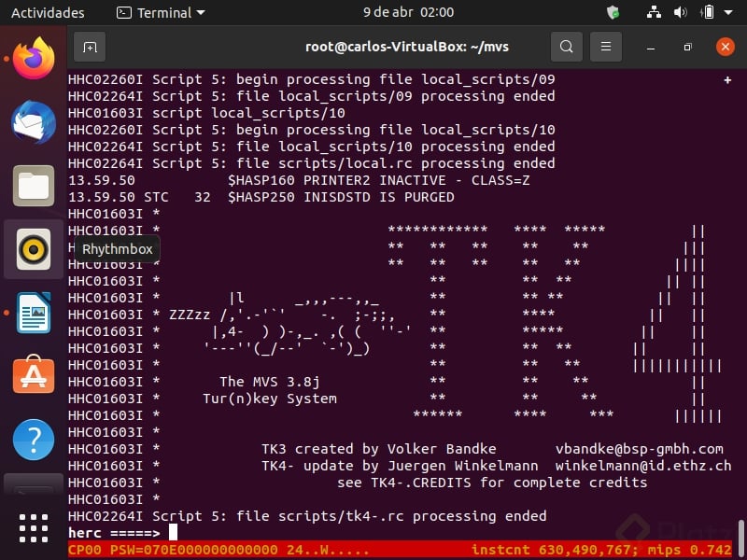Open the terminal search button
Image resolution: width=747 pixels, height=560 pixels.
click(567, 47)
